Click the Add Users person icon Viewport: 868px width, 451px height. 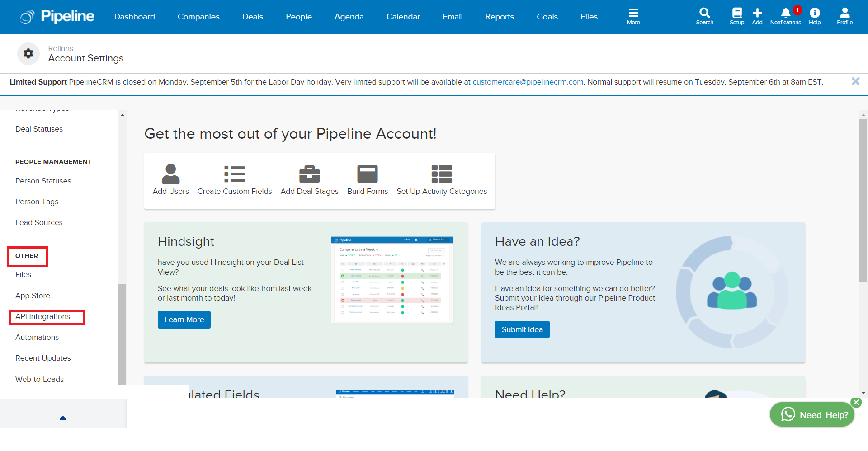170,174
